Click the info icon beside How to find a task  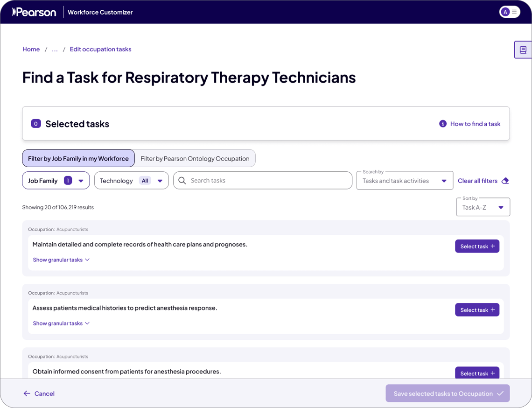pos(443,124)
